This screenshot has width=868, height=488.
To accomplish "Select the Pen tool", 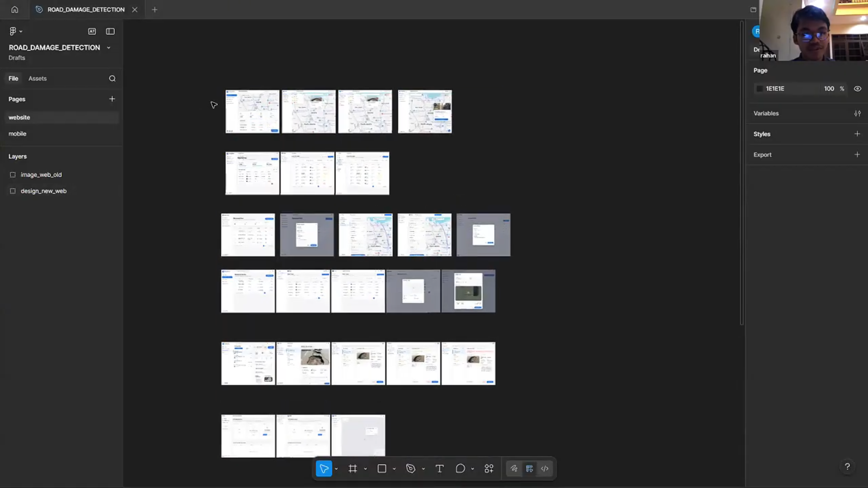I will (x=410, y=469).
